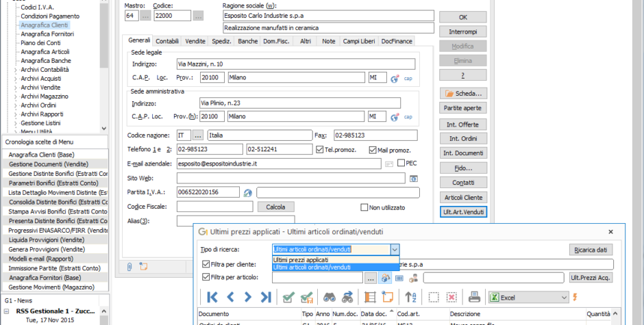Click the article boxes search icon
Image resolution: width=644 pixels, height=325 pixels.
pos(385,278)
